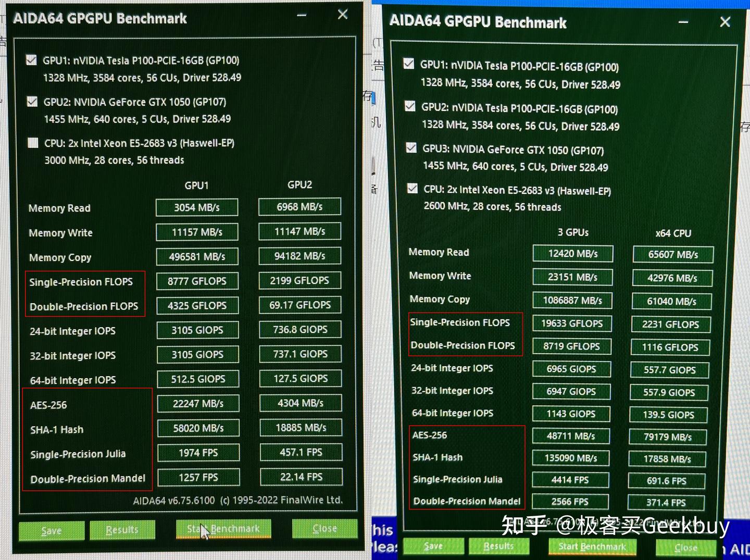
Task: Click GPU1 Memory Copy value 496581 MB/s
Action: click(197, 256)
